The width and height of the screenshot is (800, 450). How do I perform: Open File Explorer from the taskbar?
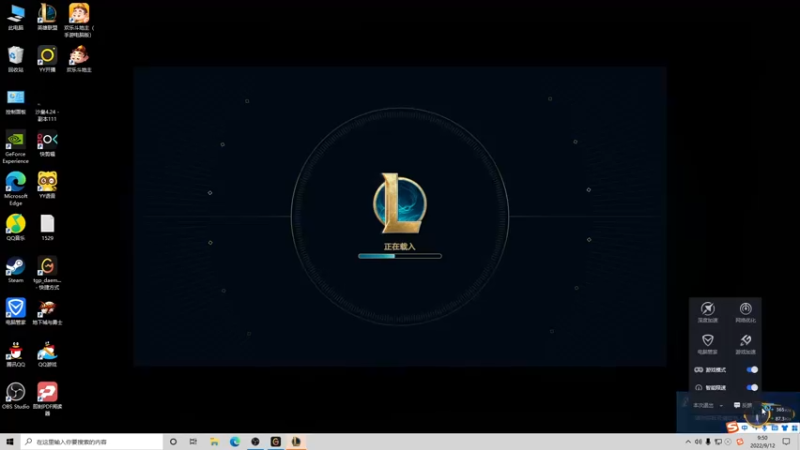point(214,441)
